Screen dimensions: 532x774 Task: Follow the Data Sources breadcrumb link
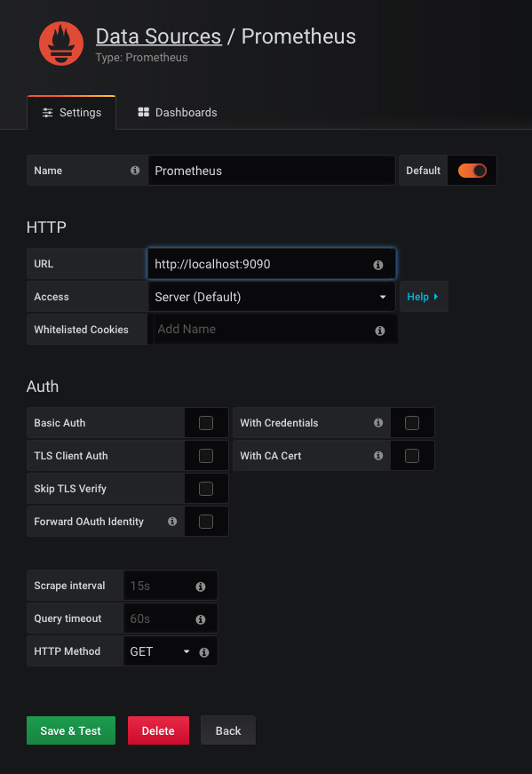pos(158,36)
